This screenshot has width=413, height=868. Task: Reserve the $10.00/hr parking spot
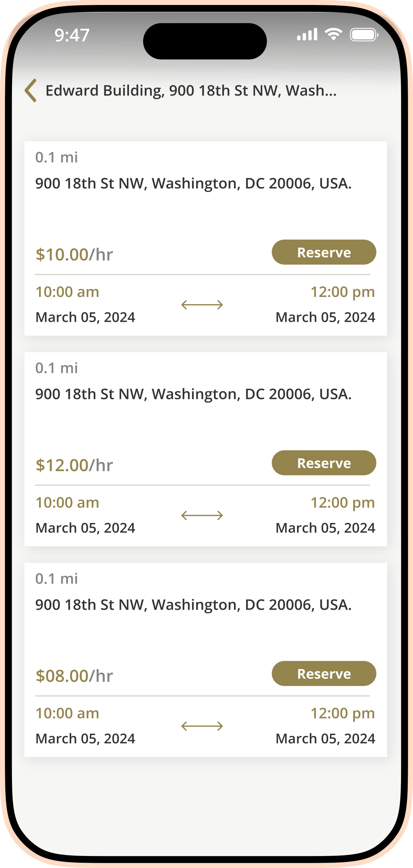click(x=324, y=252)
